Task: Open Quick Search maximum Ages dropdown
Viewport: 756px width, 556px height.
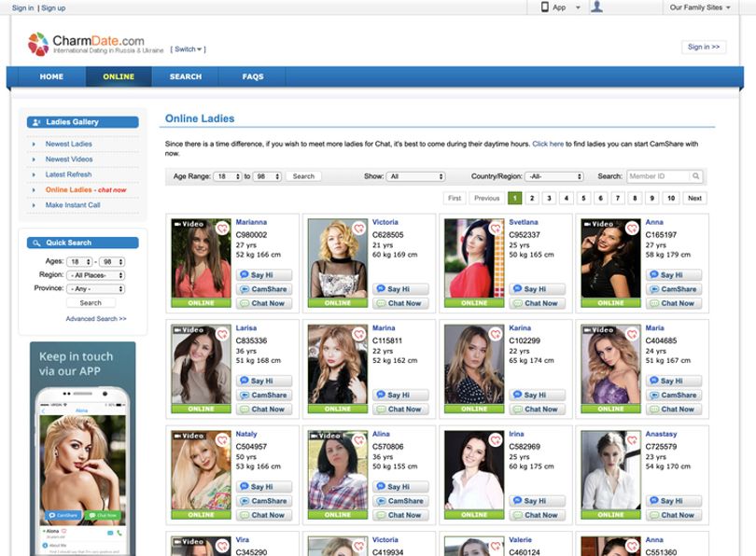Action: 112,261
